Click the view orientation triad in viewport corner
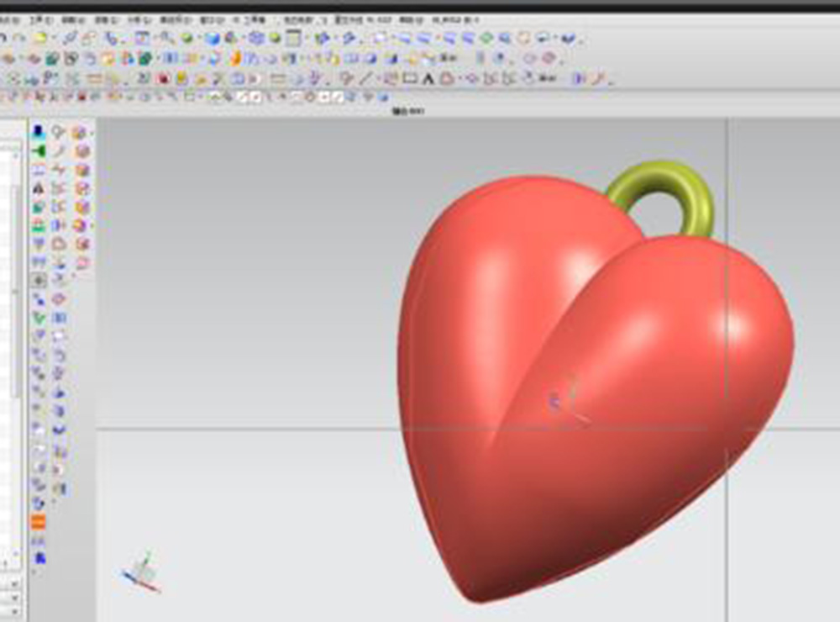 click(x=140, y=572)
